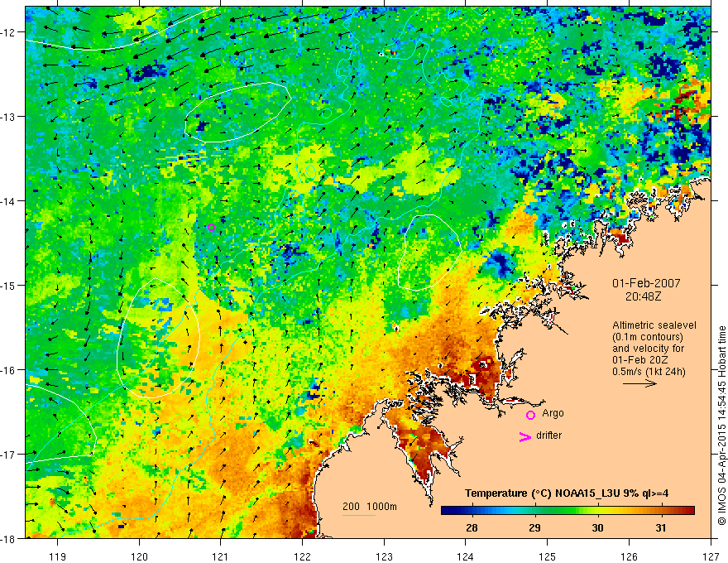Click the latitude axis label '-18'
Screen dimensions: 728x563
coord(9,538)
